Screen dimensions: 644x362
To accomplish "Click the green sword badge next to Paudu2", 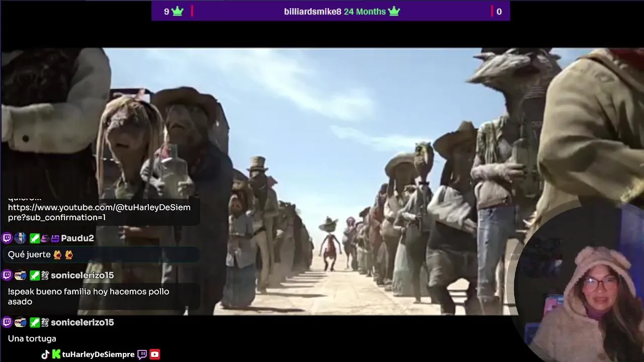I will [34, 238].
